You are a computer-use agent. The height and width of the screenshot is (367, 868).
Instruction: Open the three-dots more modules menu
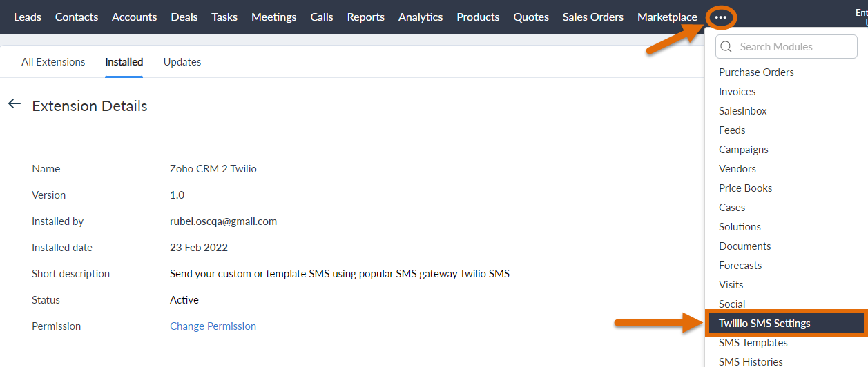(x=721, y=17)
